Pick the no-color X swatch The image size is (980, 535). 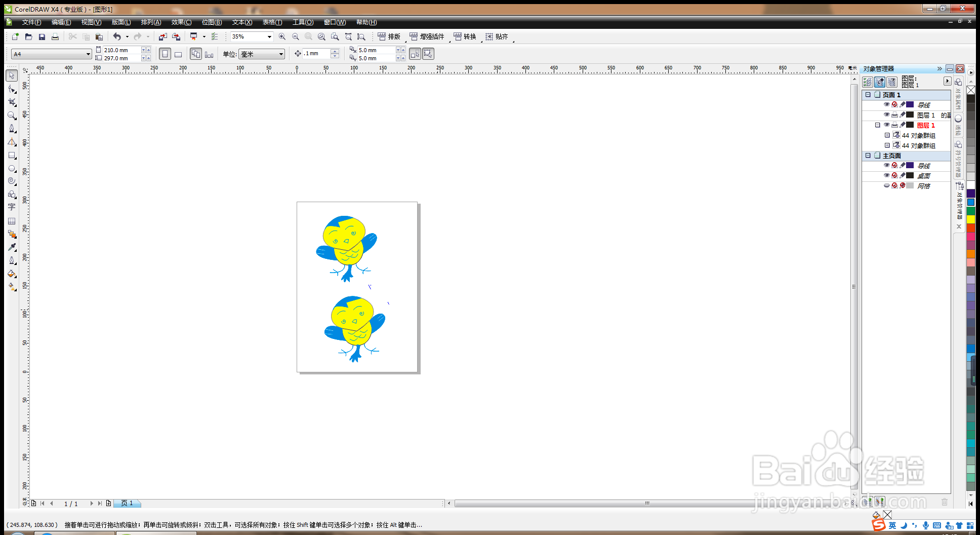971,90
